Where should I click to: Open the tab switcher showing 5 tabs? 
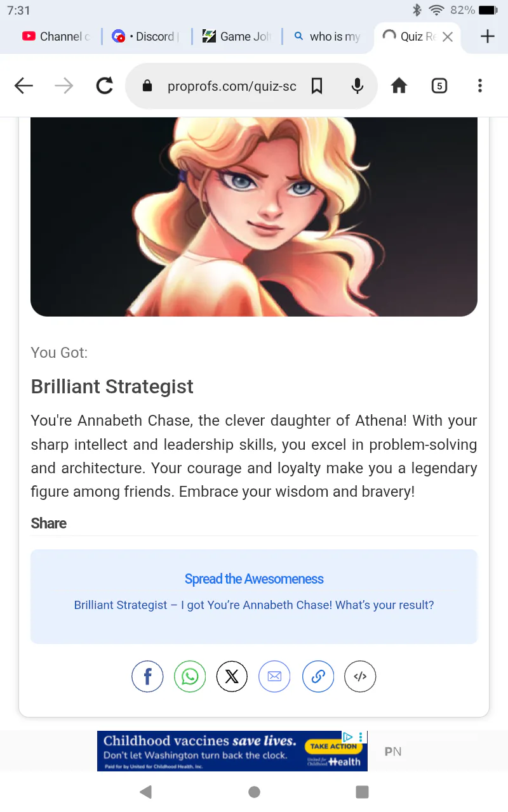[439, 86]
